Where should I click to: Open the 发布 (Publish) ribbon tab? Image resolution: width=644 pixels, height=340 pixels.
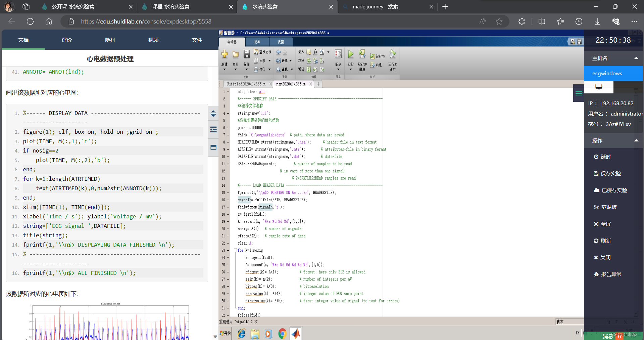pyautogui.click(x=257, y=42)
